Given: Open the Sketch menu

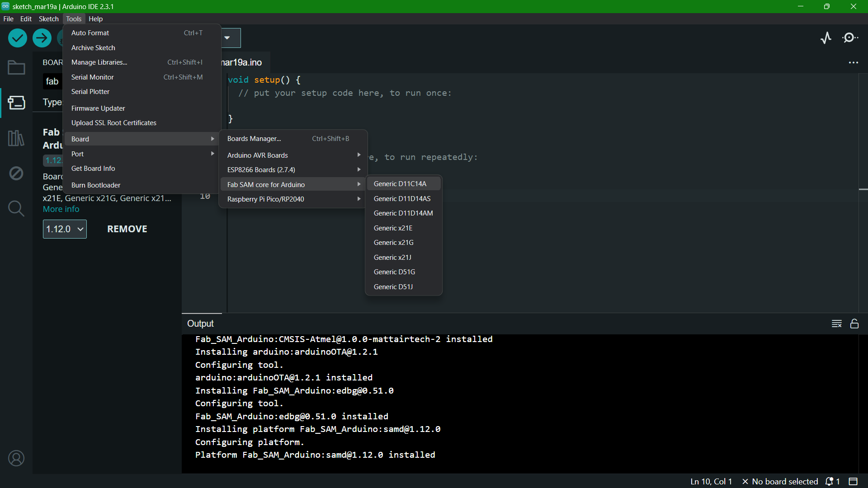Looking at the screenshot, I should [48, 19].
